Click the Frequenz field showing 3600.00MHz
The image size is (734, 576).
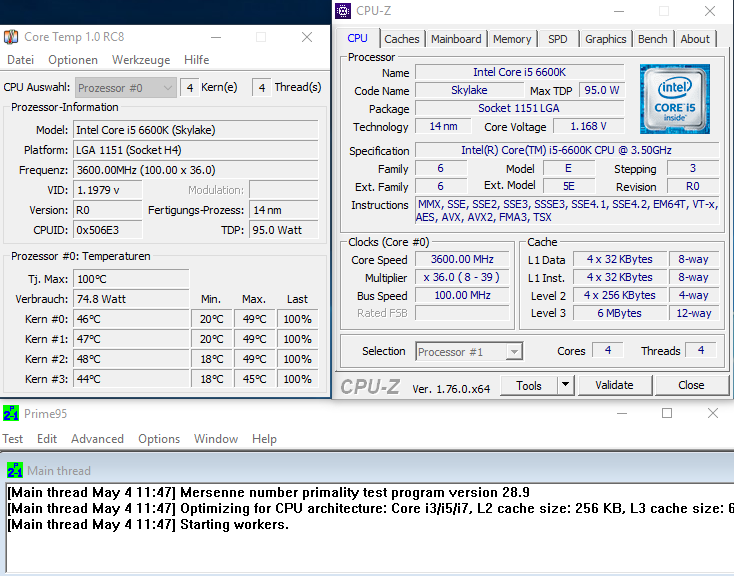(196, 170)
